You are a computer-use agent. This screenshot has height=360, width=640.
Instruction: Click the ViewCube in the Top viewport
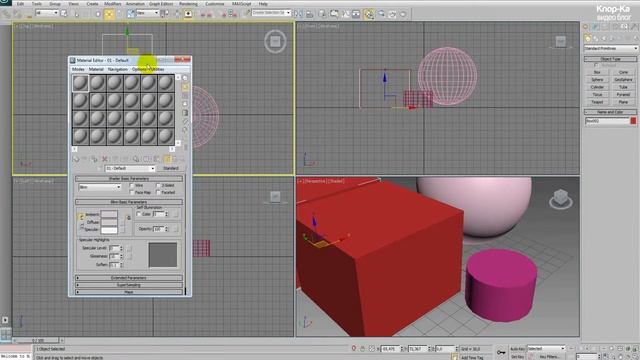[x=275, y=41]
